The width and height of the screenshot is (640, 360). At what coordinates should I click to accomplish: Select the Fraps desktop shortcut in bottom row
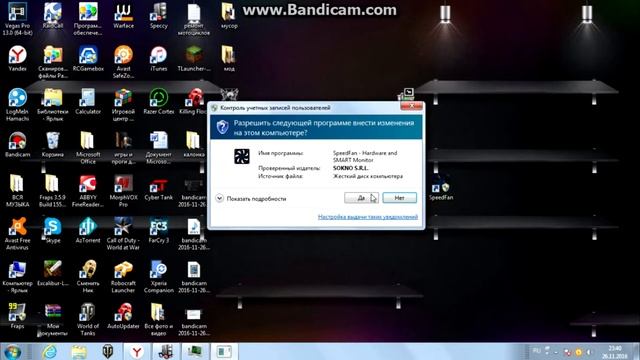pyautogui.click(x=17, y=316)
